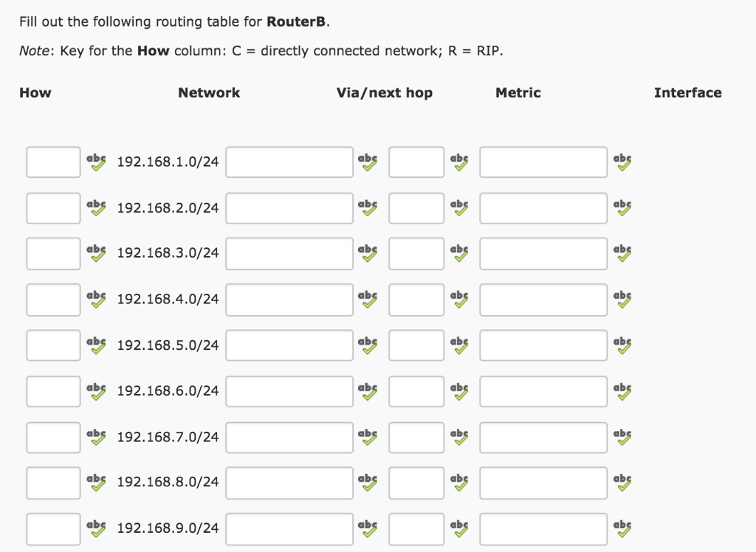Screen dimensions: 756x552
Task: Click the Interface field on the 192.168.4.0/24 row
Action: coord(543,299)
